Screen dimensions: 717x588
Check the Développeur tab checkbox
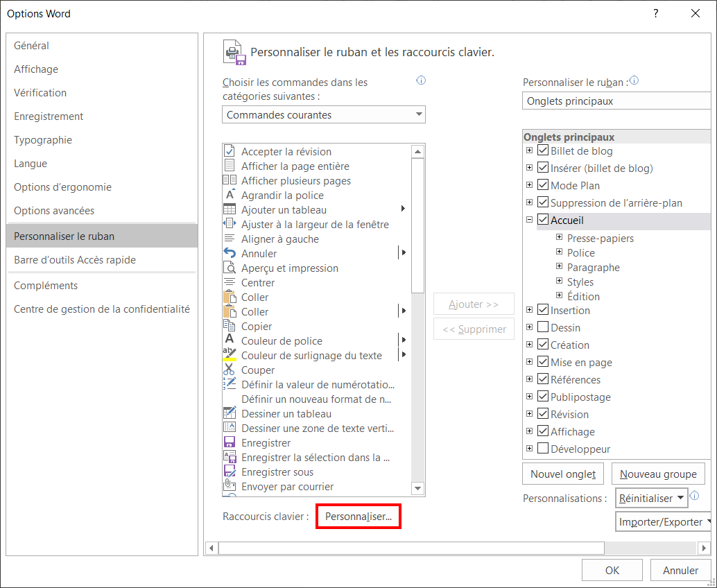(543, 448)
